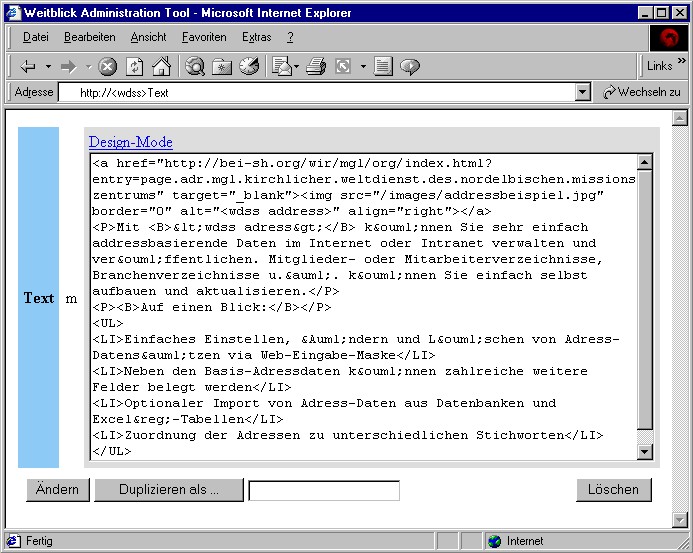Open the History toolbar icon
Viewport: 693px width, 553px height.
point(249,66)
